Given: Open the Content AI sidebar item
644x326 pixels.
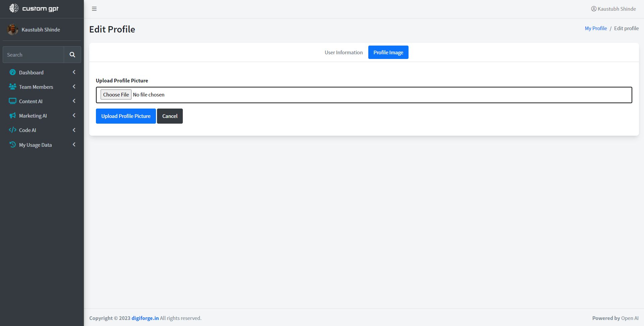Looking at the screenshot, I should click(42, 101).
